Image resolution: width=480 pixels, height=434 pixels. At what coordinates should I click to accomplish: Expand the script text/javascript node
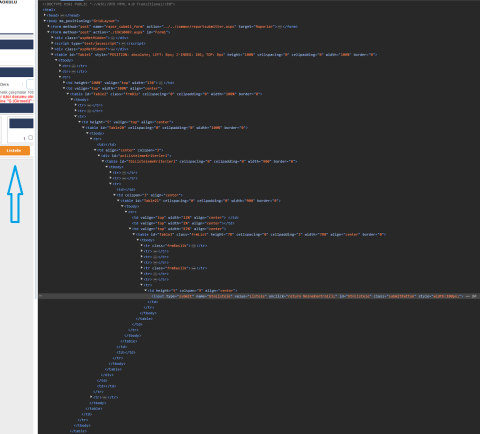tap(52, 43)
